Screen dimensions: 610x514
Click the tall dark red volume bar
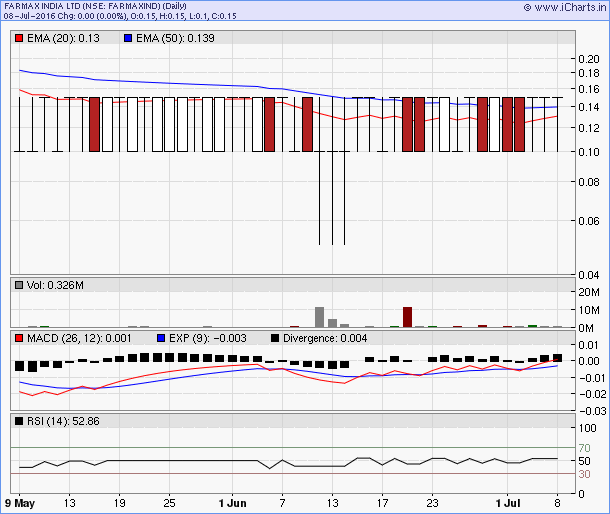pos(407,317)
